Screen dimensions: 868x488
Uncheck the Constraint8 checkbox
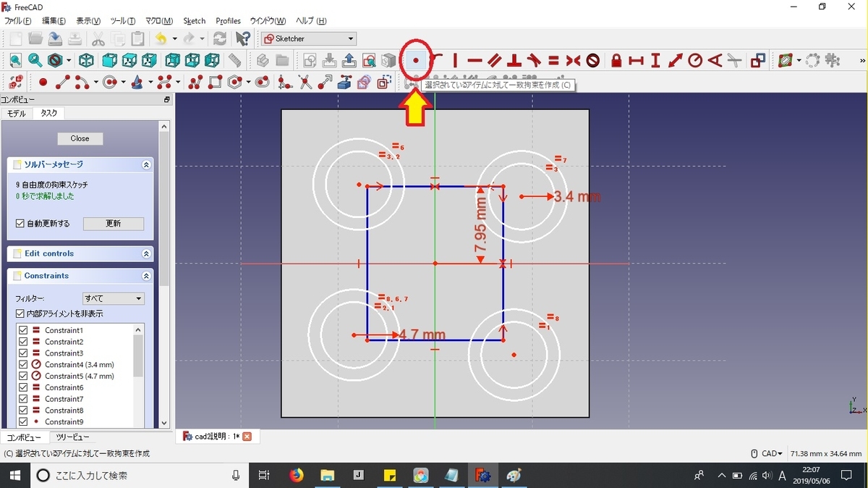pos(23,411)
